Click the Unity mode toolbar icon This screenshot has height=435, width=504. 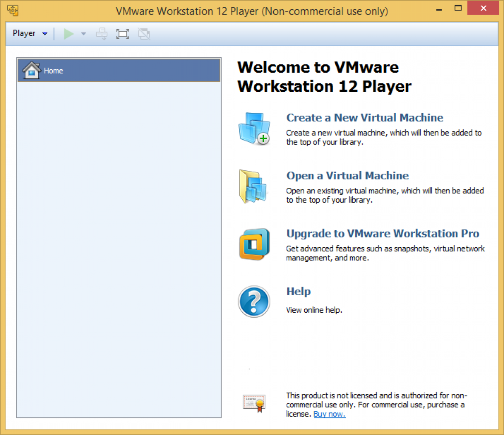click(144, 34)
